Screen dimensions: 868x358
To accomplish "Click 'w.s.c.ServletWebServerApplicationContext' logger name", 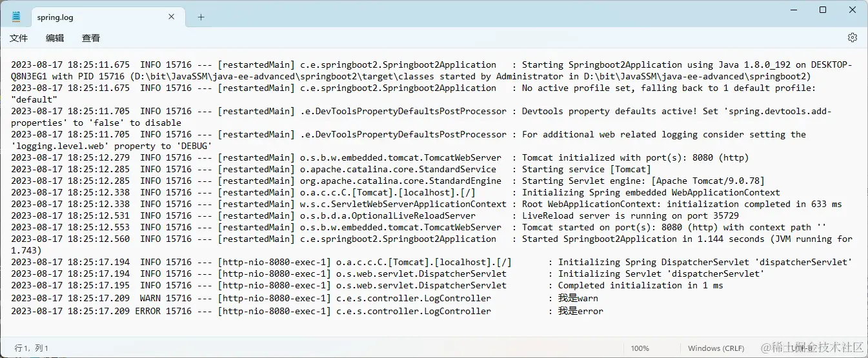I will coord(403,204).
